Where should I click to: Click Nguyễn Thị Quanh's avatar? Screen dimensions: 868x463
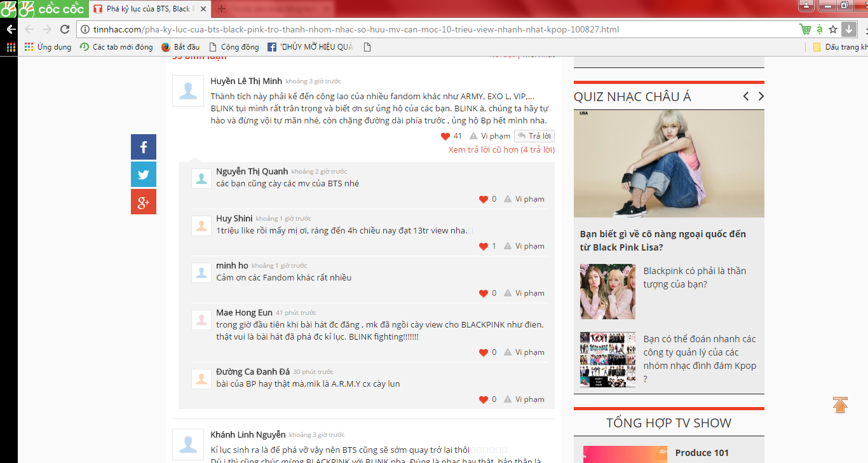click(x=201, y=179)
